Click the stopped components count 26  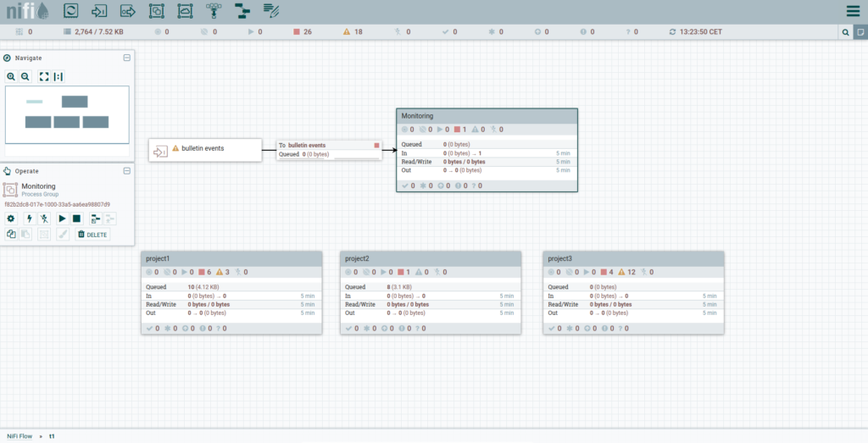(303, 32)
